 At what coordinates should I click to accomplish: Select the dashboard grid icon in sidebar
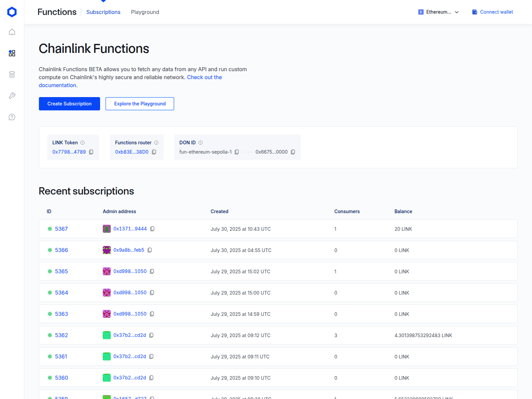[12, 53]
